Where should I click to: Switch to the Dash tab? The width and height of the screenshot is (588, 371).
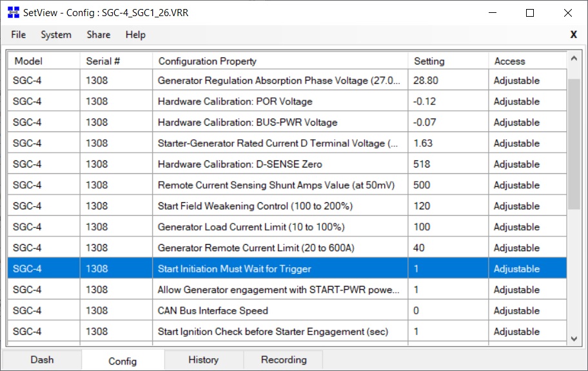click(x=42, y=360)
